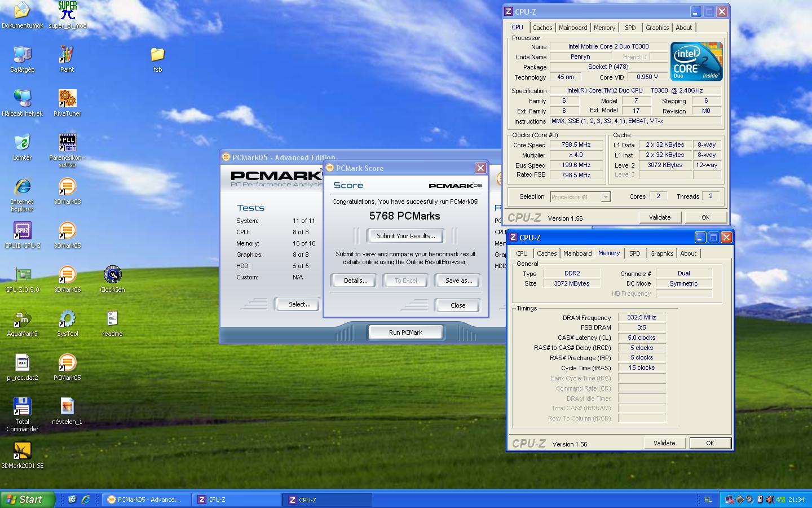Activate first CPU-Z taskbar button
Image resolution: width=812 pixels, height=508 pixels.
tap(237, 500)
